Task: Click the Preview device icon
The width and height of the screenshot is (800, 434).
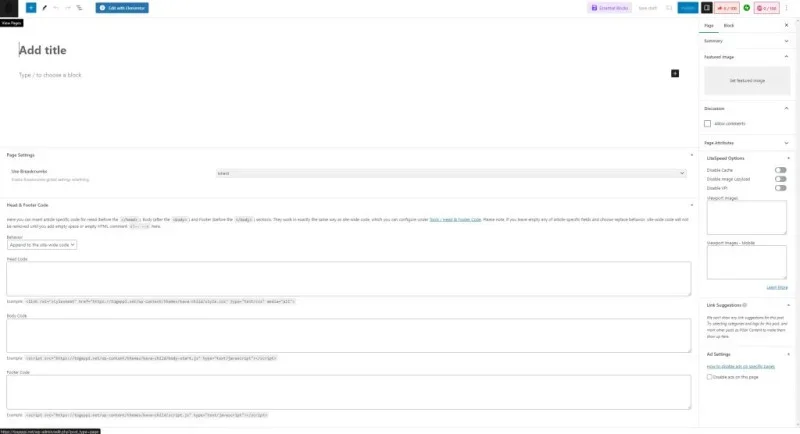Action: tap(667, 7)
